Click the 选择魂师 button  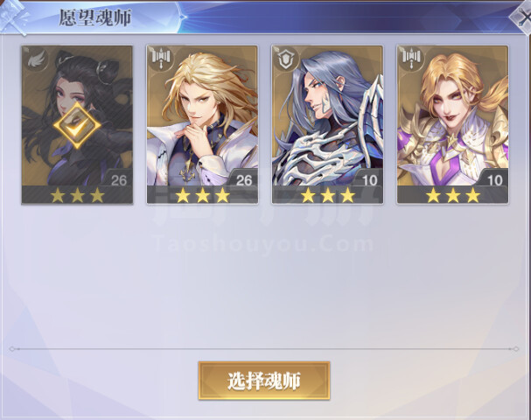coord(264,381)
